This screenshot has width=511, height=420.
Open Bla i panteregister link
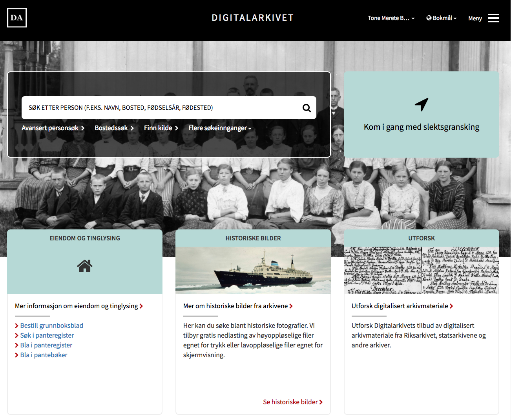coord(46,345)
